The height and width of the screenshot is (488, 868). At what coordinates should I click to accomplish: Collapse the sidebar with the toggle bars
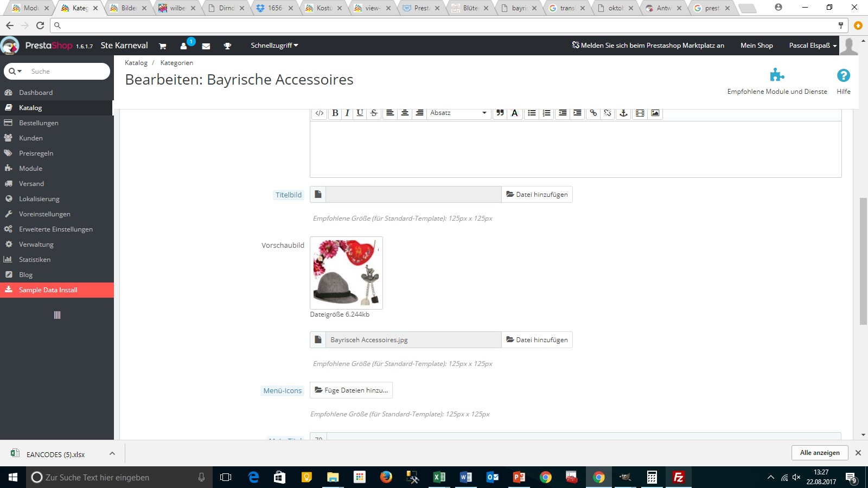point(57,315)
